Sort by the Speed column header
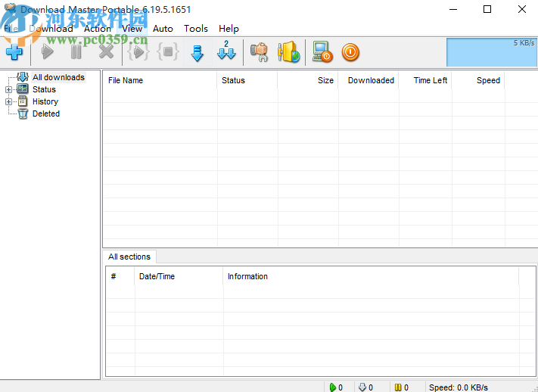Viewport: 538px width, 392px height. (478, 80)
